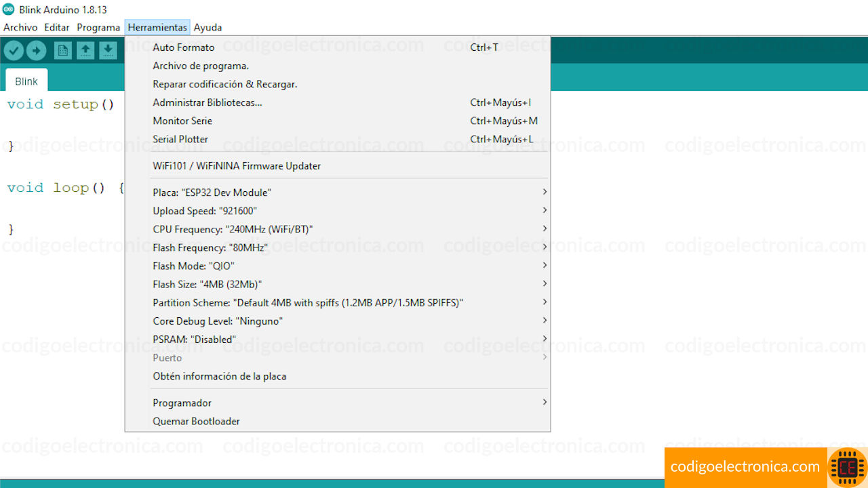Launch Monitor Serie
868x488 pixels.
(x=338, y=121)
